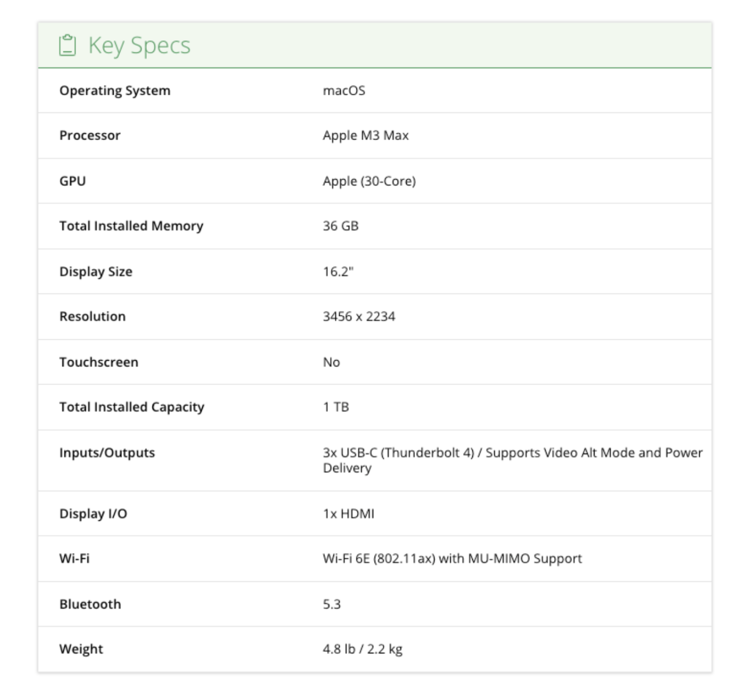The width and height of the screenshot is (744, 700).
Task: Click the 36 GB memory value
Action: point(340,226)
